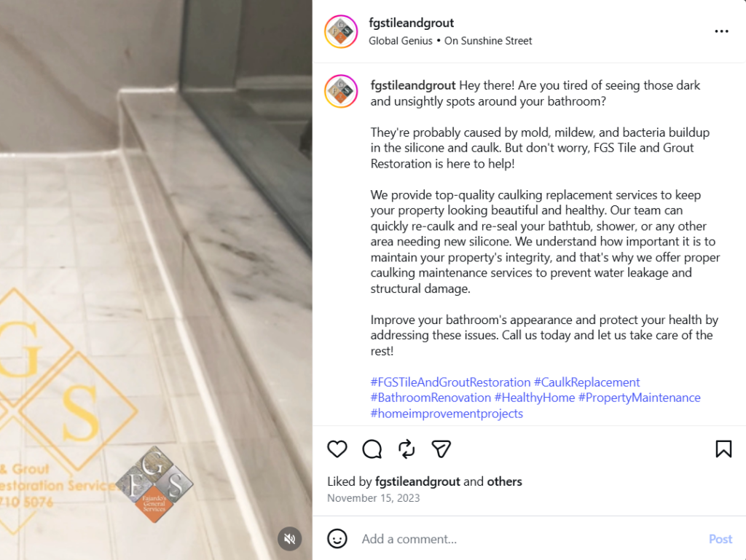Repost using the circular arrows icon
The image size is (746, 560).
click(x=407, y=449)
